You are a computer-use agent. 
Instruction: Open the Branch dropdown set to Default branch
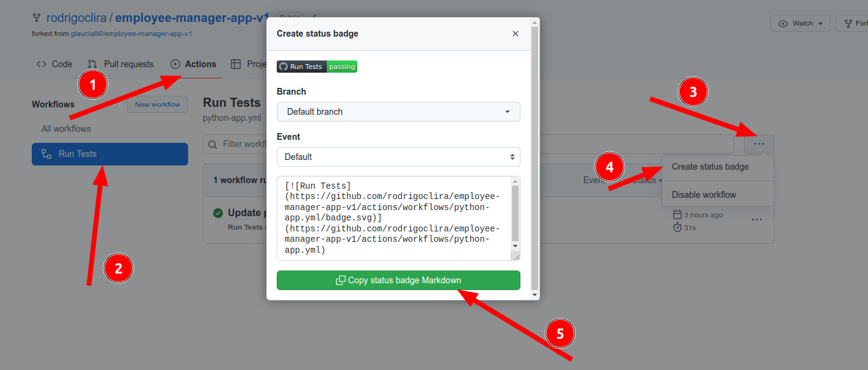(x=398, y=112)
